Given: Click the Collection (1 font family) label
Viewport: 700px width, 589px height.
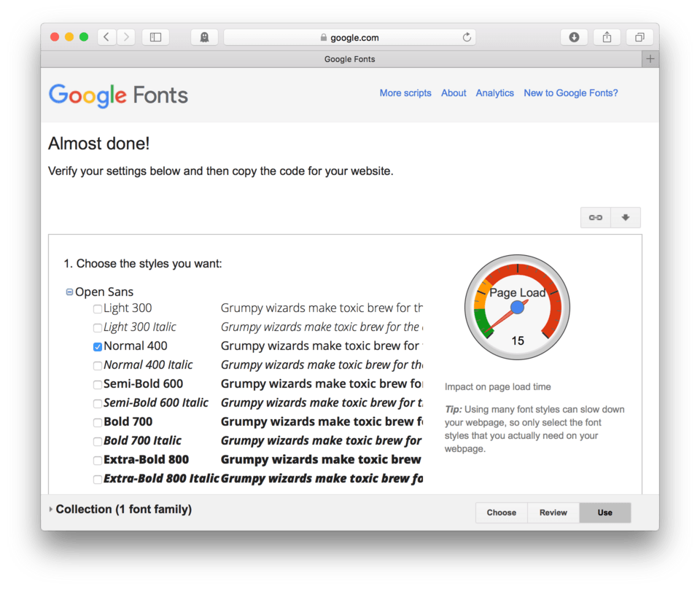Looking at the screenshot, I should [124, 509].
